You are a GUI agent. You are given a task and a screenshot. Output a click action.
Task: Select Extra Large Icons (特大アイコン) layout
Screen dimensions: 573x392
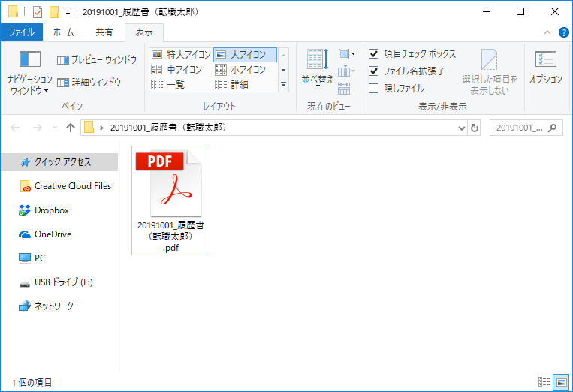point(181,54)
